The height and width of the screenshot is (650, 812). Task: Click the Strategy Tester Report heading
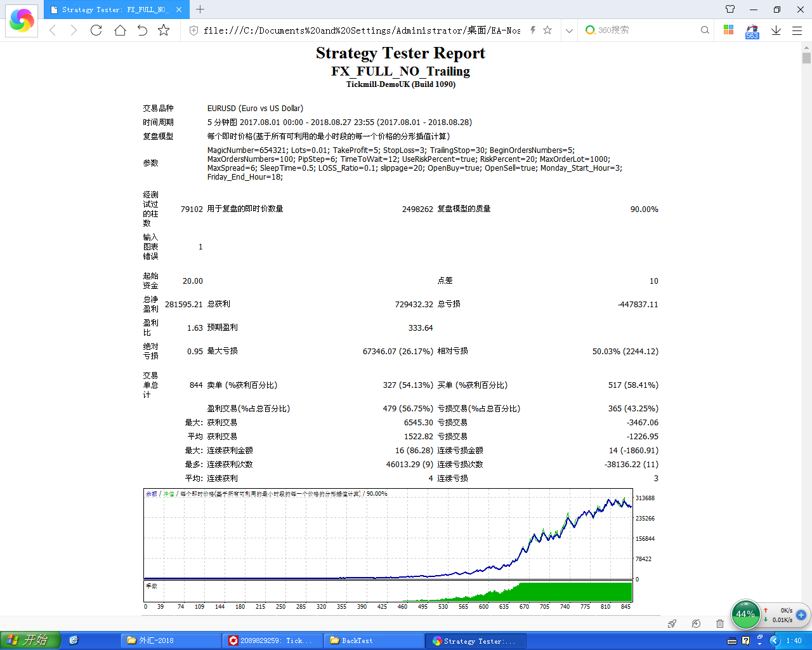click(400, 53)
